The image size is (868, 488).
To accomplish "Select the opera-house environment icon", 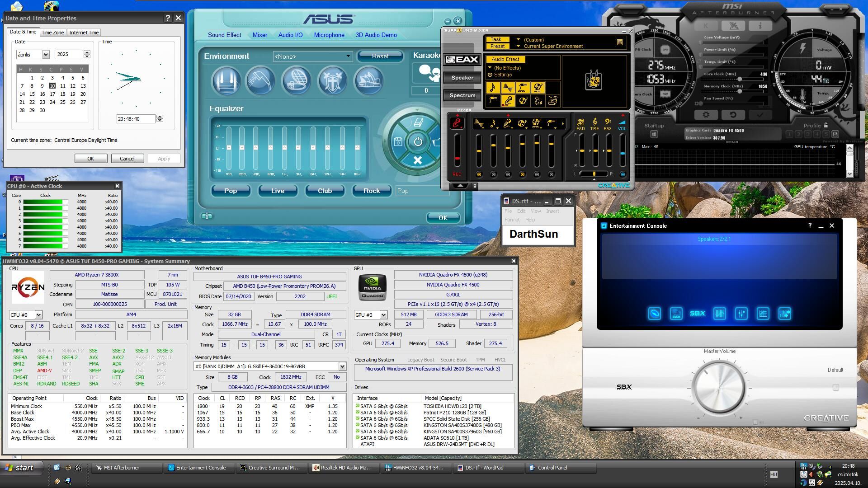I will pyautogui.click(x=368, y=81).
